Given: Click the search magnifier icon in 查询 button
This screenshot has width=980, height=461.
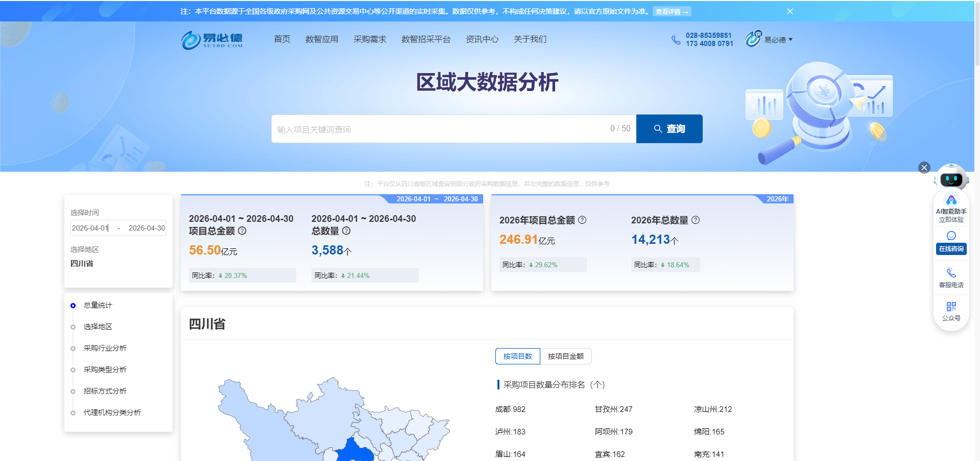Looking at the screenshot, I should [658, 129].
